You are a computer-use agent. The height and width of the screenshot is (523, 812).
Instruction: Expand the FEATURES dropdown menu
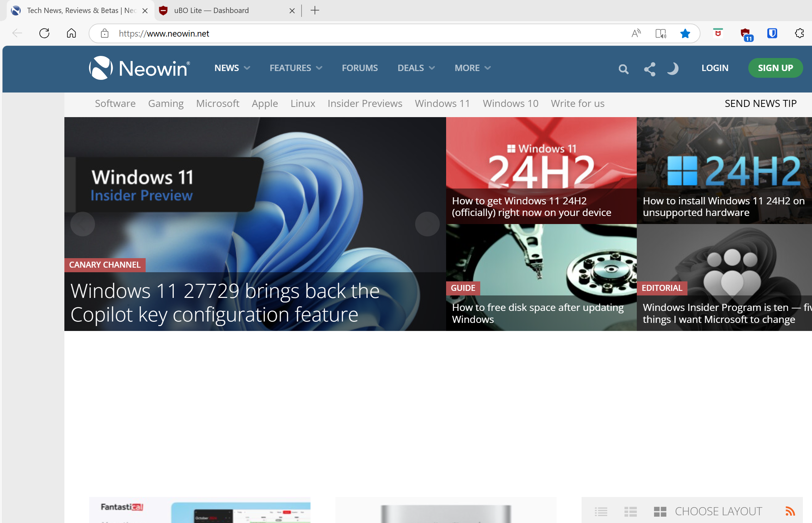click(296, 68)
